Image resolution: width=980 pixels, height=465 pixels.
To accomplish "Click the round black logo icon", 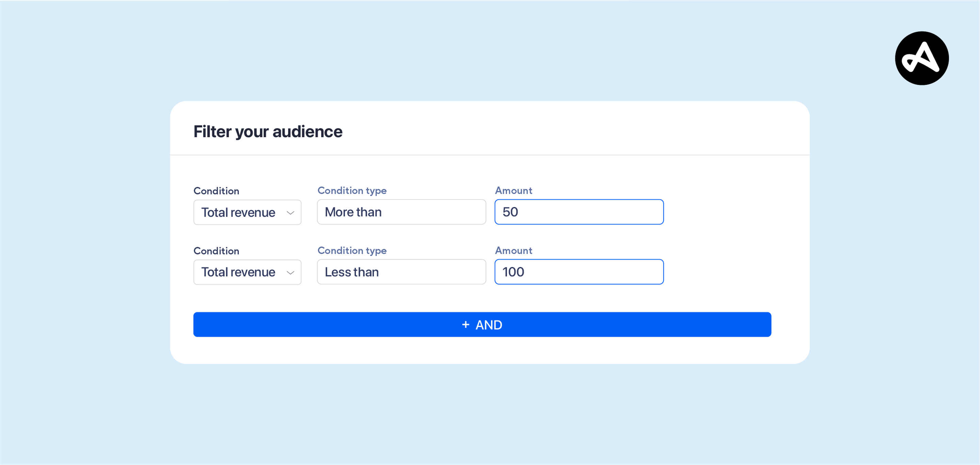I will pyautogui.click(x=921, y=58).
